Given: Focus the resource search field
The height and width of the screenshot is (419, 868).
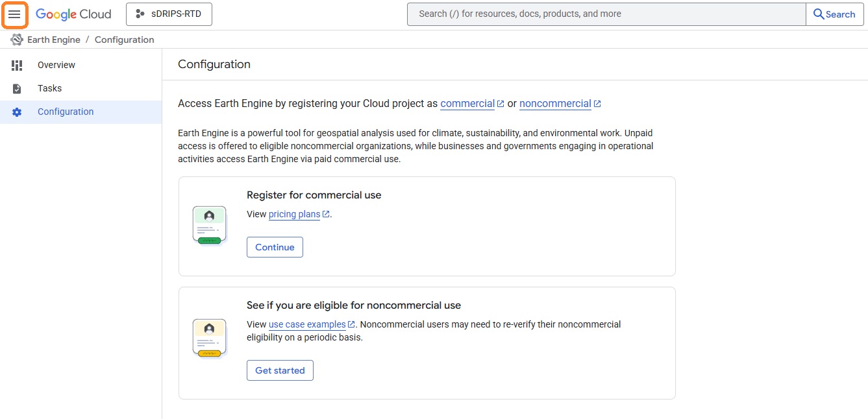Looking at the screenshot, I should point(606,14).
